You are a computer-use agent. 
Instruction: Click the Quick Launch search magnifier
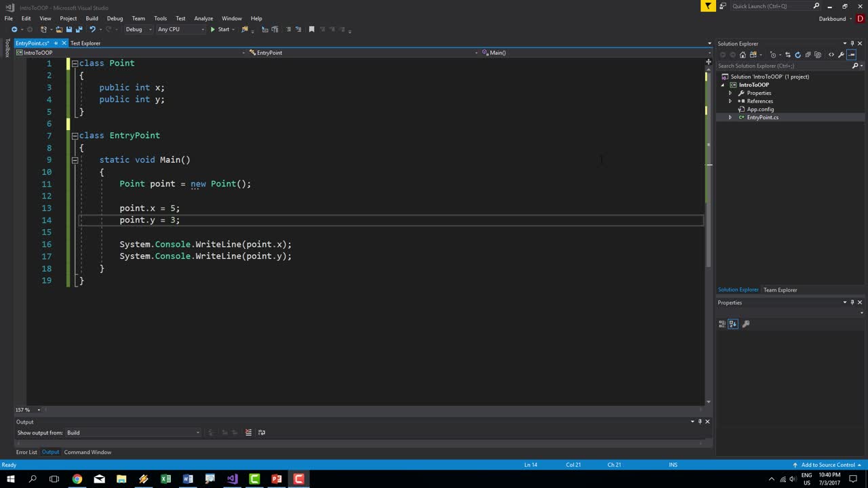point(816,6)
